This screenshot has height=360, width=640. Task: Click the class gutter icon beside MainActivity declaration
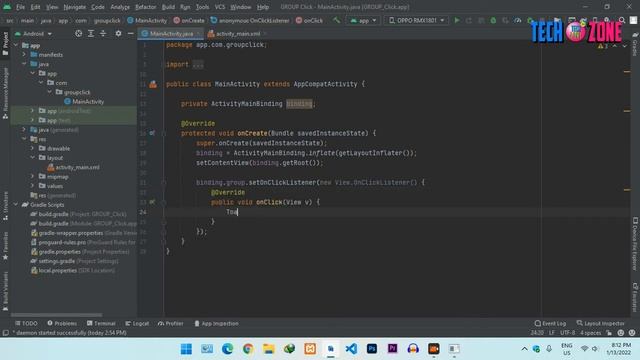point(153,84)
